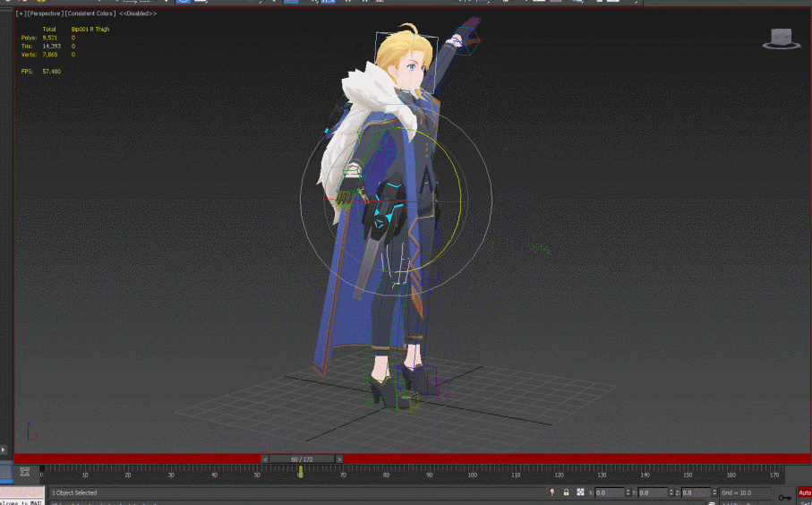Click the Grid = 10.0 status readout
Viewport: 812px width, 505px height.
click(737, 492)
